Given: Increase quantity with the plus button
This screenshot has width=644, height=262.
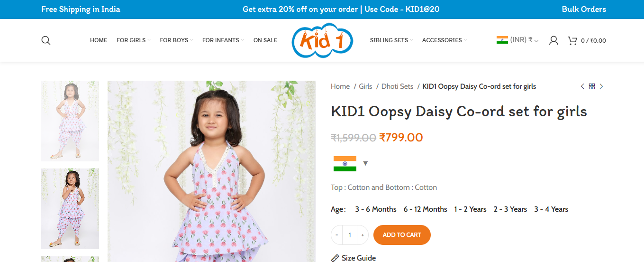Looking at the screenshot, I should click(363, 235).
